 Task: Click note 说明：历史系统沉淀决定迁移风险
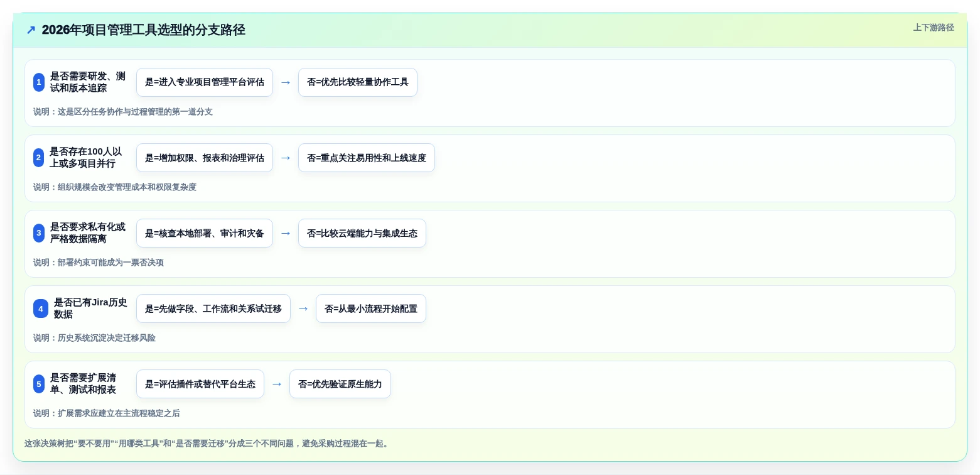point(94,338)
